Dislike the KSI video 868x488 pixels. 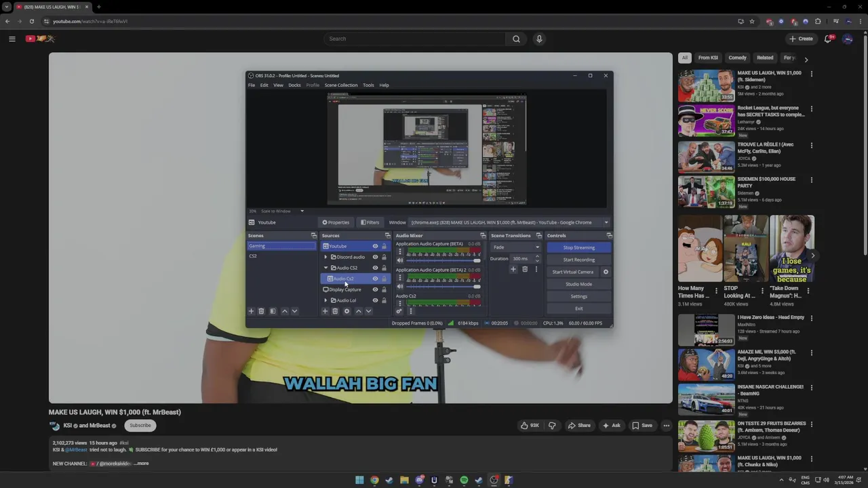pyautogui.click(x=552, y=426)
